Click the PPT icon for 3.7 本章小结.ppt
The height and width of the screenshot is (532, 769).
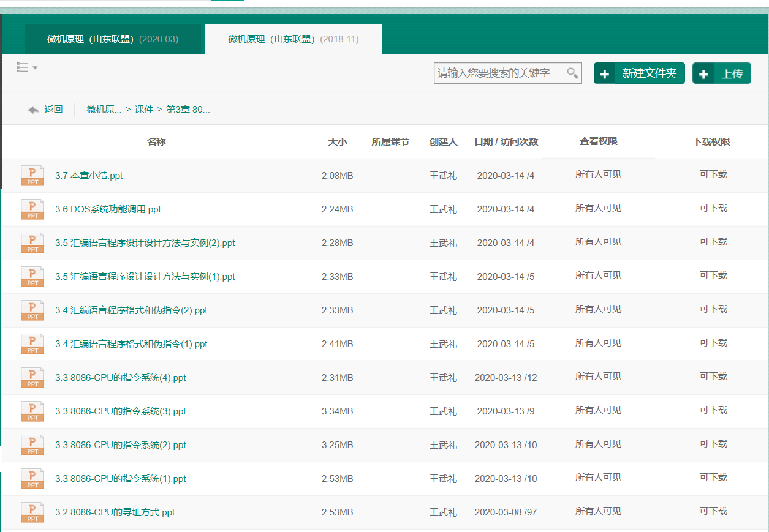pyautogui.click(x=32, y=176)
